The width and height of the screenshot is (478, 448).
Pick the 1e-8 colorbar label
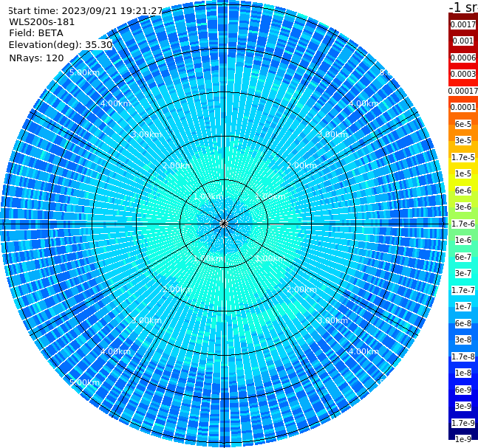click(x=463, y=373)
